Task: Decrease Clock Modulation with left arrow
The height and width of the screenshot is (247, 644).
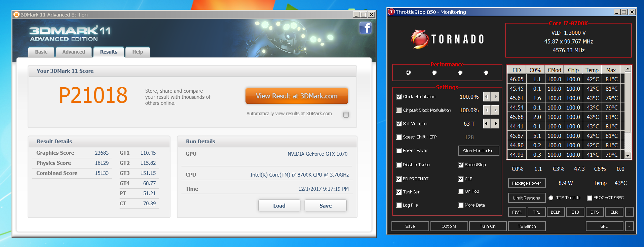Action: [x=487, y=97]
